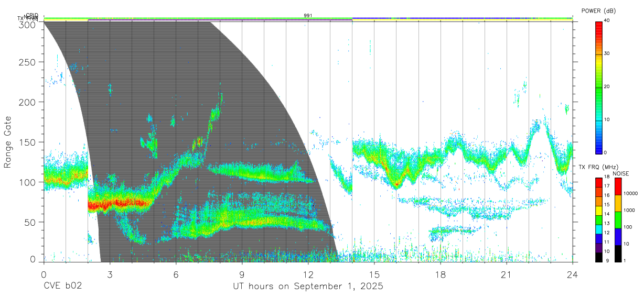Click the "9" UT hour tick label
The height and width of the screenshot is (297, 644).
click(242, 274)
